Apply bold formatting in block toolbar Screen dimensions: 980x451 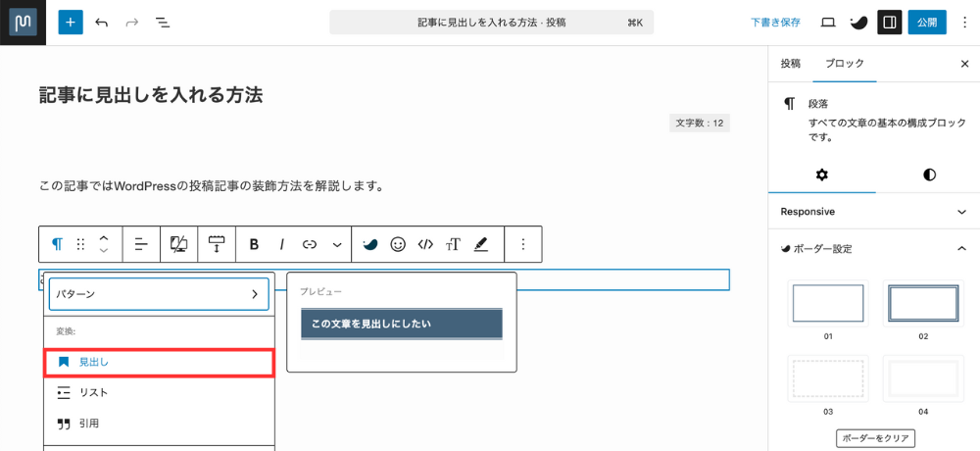[254, 244]
